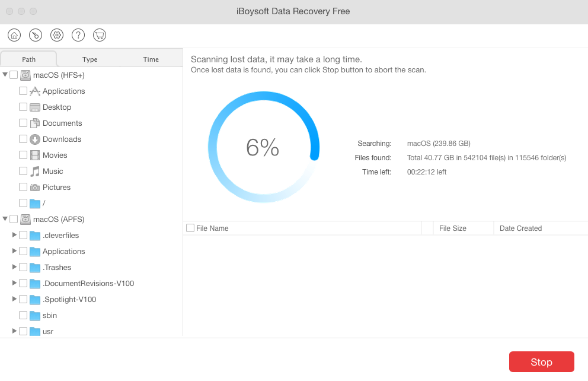The image size is (588, 381).
Task: Expand the .cleverfiles folder
Action: coord(14,234)
